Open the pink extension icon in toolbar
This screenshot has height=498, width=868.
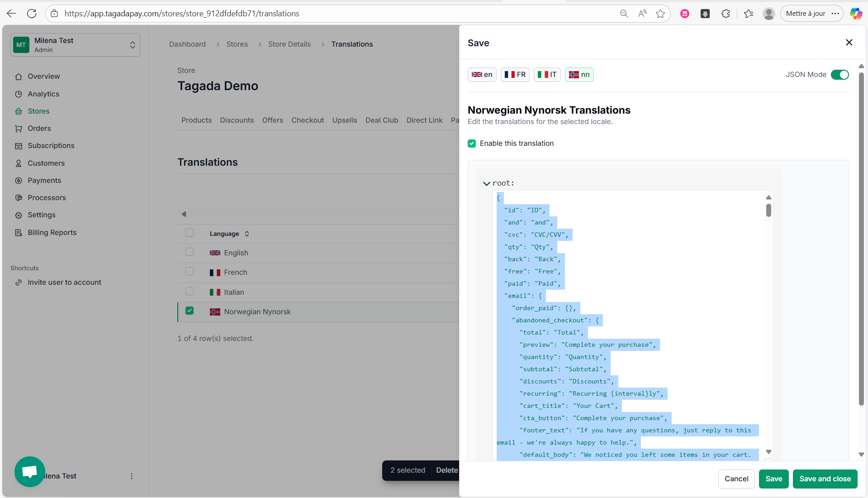pos(685,14)
